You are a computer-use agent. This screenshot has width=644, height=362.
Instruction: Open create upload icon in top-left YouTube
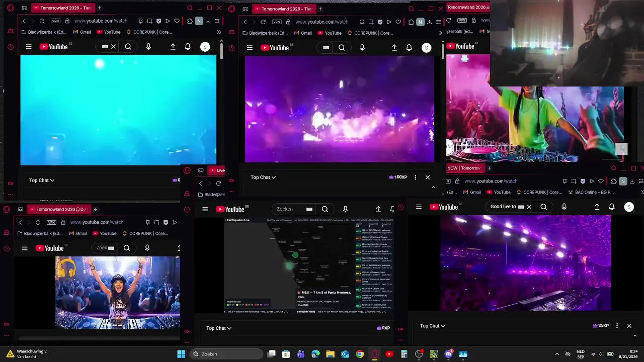point(173,47)
